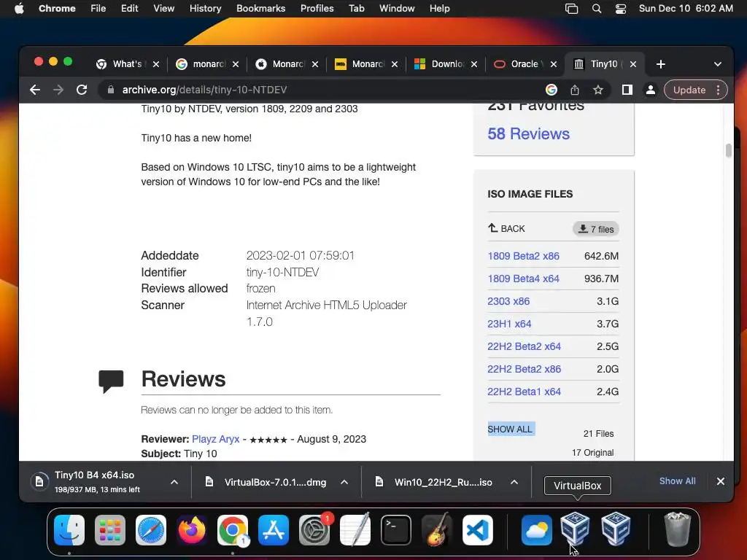Screen dimensions: 747x560
Task: Open App Store from the dock
Action: [x=274, y=530]
